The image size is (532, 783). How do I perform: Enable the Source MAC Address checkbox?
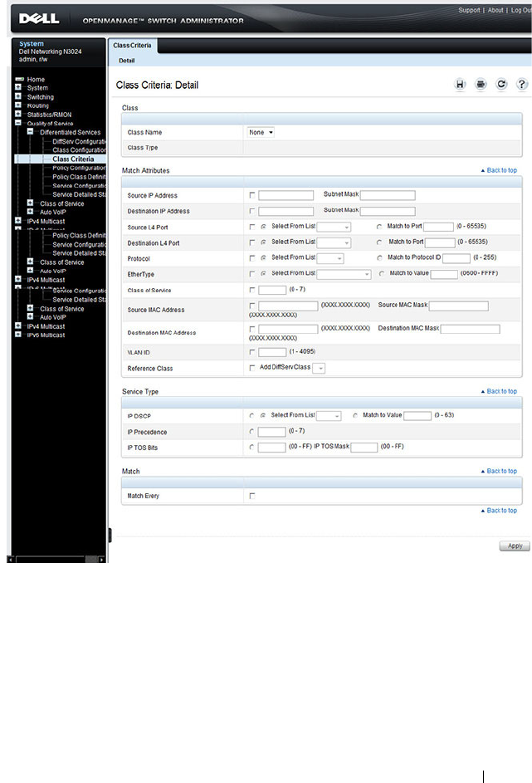tap(252, 306)
